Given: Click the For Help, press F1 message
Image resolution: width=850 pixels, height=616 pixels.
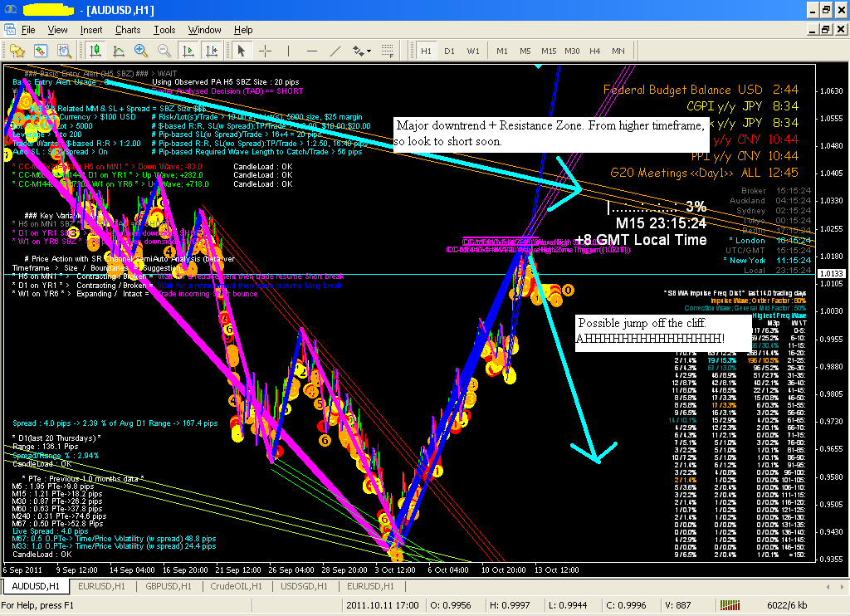Looking at the screenshot, I should [37, 605].
